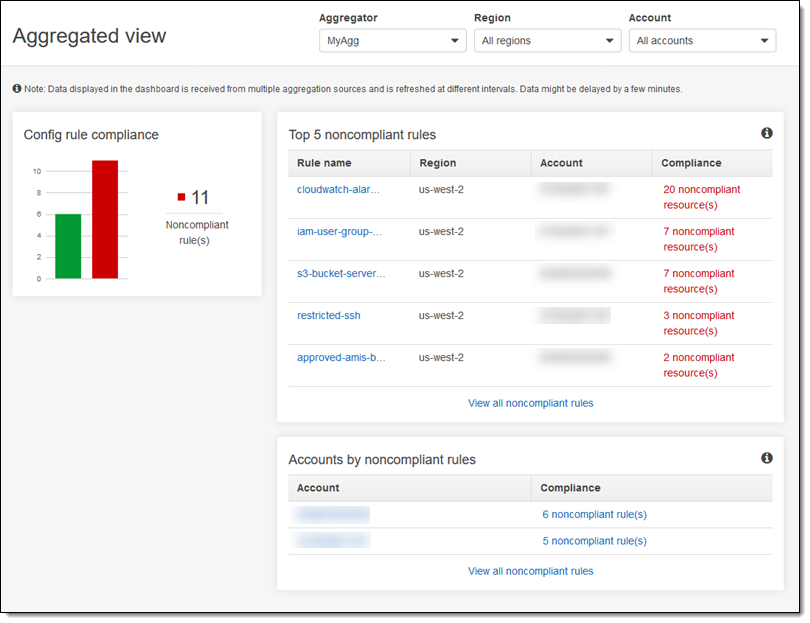This screenshot has height=623, width=810.
Task: Open the approved-amis-b... rule link
Action: (340, 357)
